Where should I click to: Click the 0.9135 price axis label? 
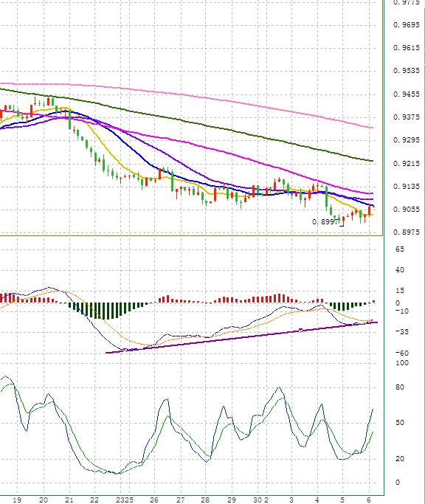click(407, 187)
